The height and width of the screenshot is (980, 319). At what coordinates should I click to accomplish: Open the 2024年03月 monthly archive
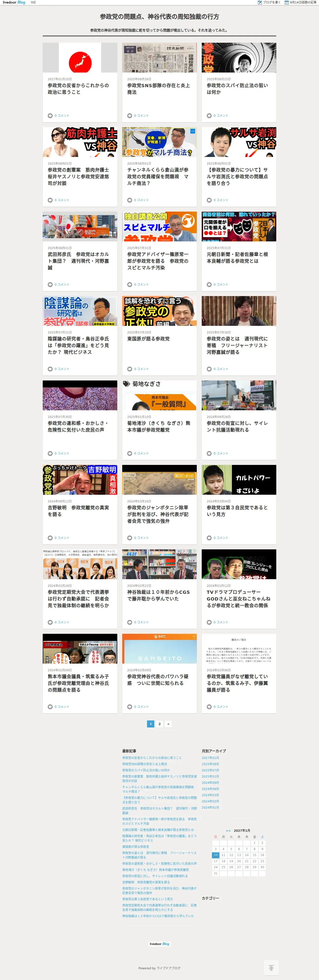click(x=210, y=795)
